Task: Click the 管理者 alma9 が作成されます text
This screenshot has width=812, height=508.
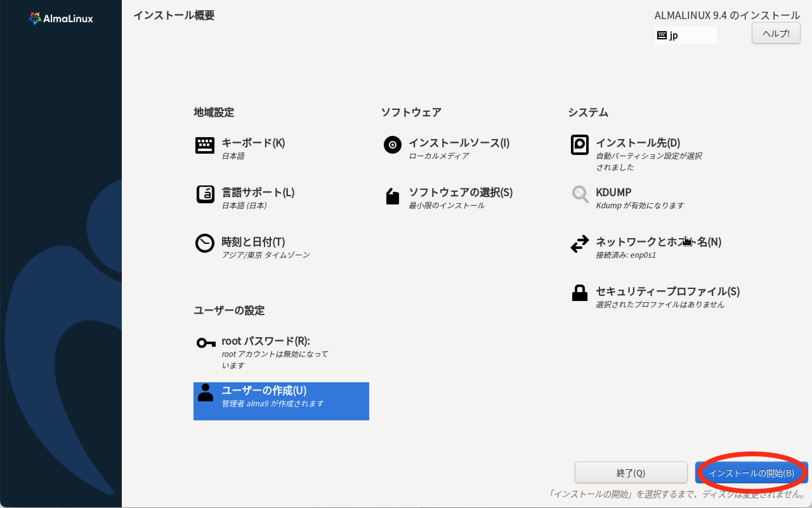Action: 273,404
